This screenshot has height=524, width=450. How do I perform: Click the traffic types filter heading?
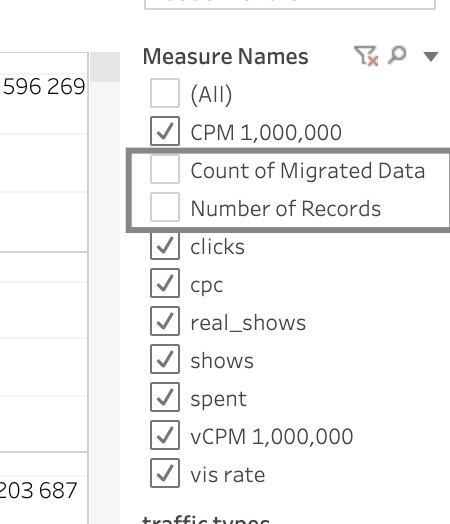(x=206, y=520)
